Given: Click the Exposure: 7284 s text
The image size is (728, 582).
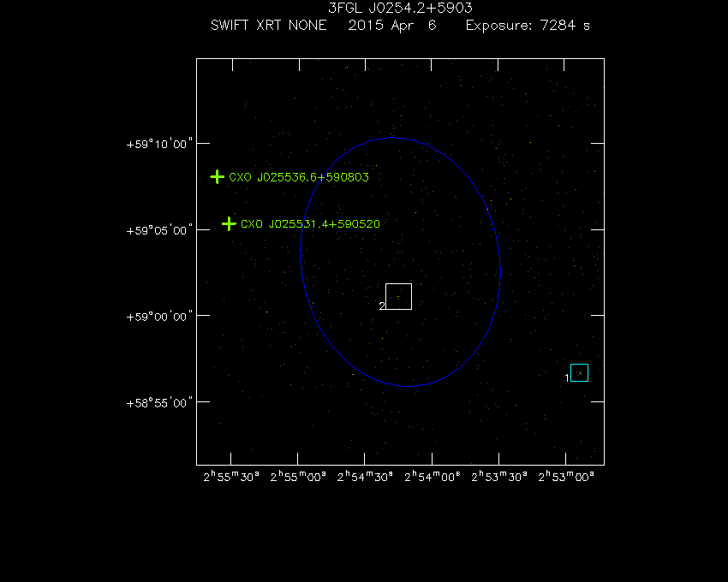Looking at the screenshot, I should click(x=528, y=26).
